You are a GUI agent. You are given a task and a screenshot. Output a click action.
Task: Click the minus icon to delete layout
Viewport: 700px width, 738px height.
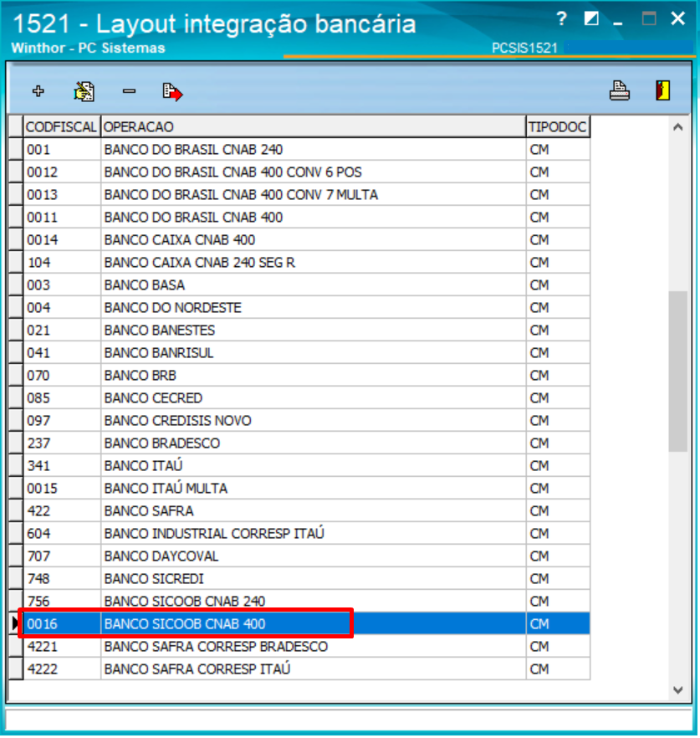click(x=129, y=91)
